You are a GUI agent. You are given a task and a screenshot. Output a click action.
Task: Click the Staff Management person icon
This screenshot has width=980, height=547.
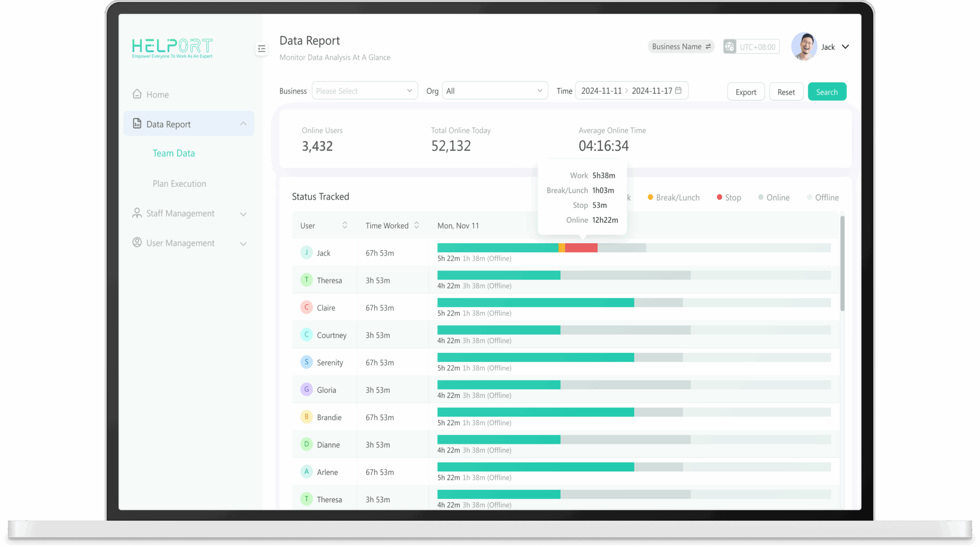137,213
